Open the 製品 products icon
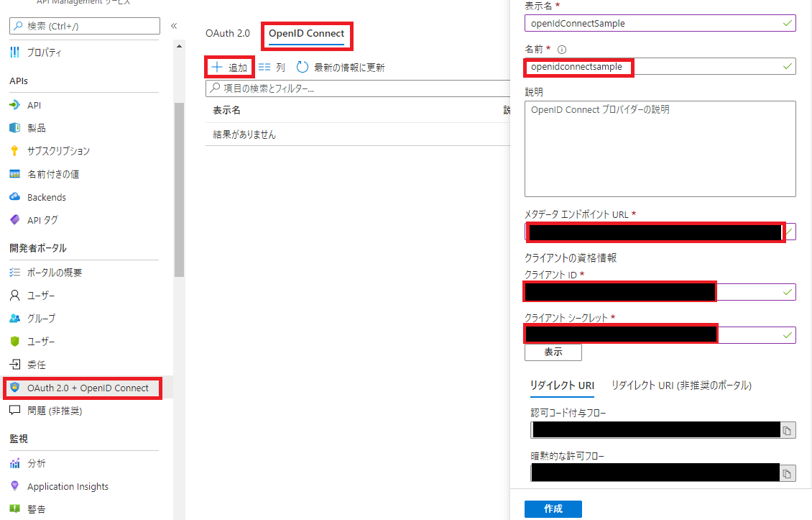 click(14, 127)
